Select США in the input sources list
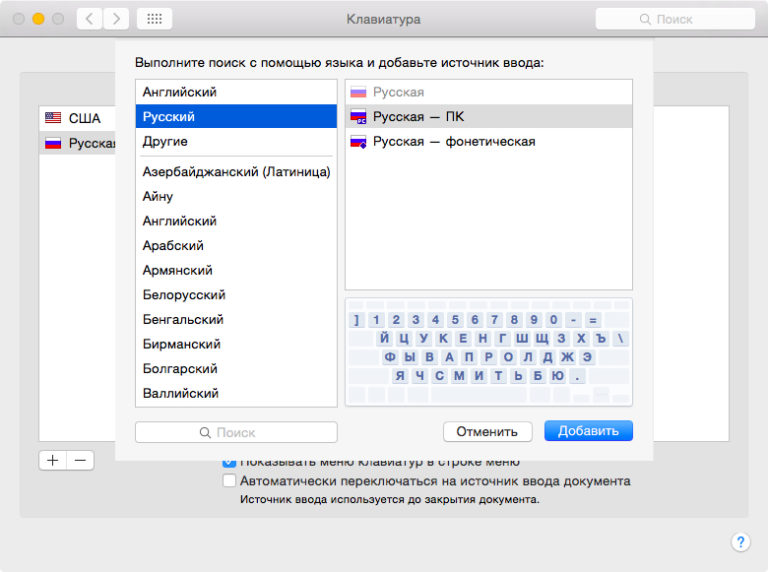Screen dimensions: 768x572 77,118
